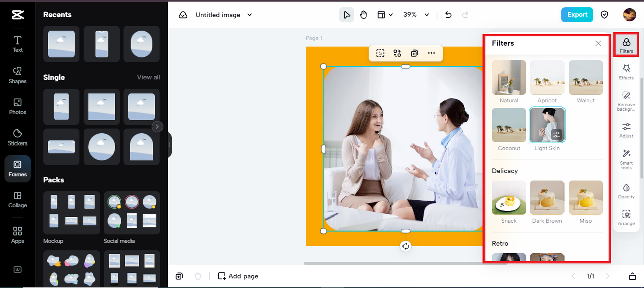Show next Single frames with arrow
The height and width of the screenshot is (288, 644).
(x=157, y=127)
